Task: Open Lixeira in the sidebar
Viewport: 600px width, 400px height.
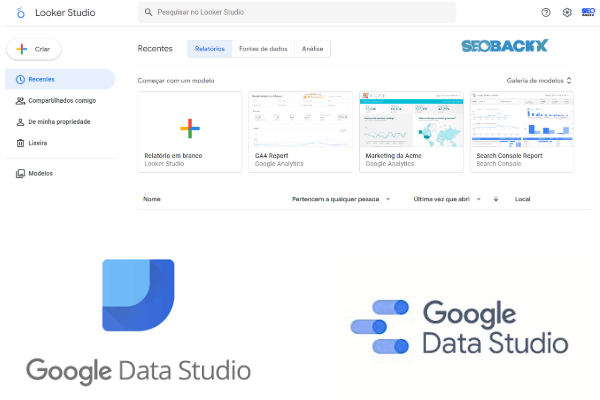Action: [60, 143]
